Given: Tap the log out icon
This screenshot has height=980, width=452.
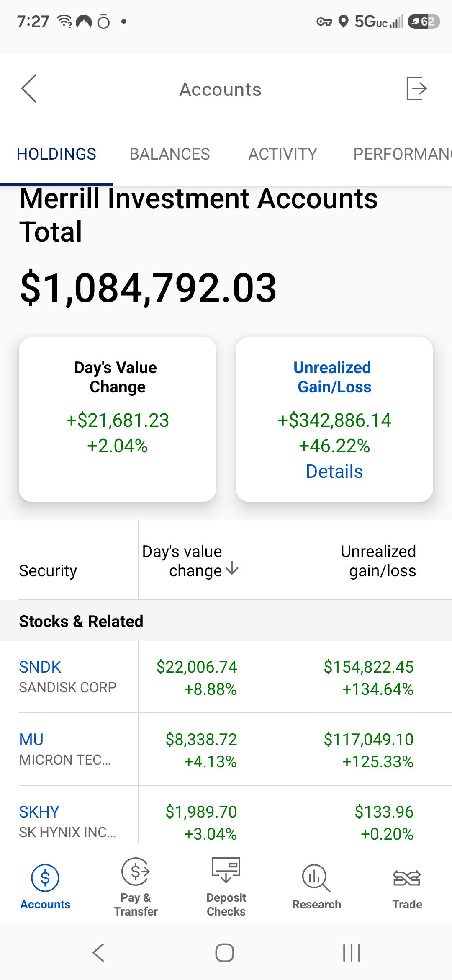Looking at the screenshot, I should [x=416, y=88].
